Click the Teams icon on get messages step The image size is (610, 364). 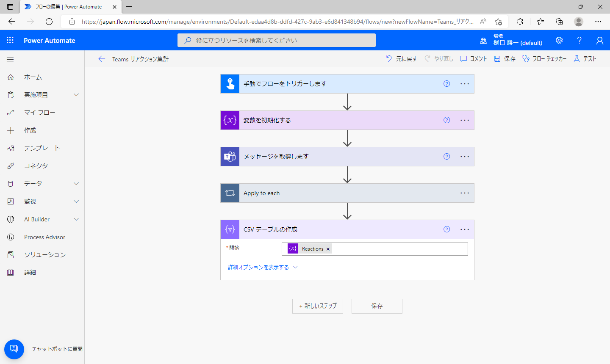click(230, 157)
